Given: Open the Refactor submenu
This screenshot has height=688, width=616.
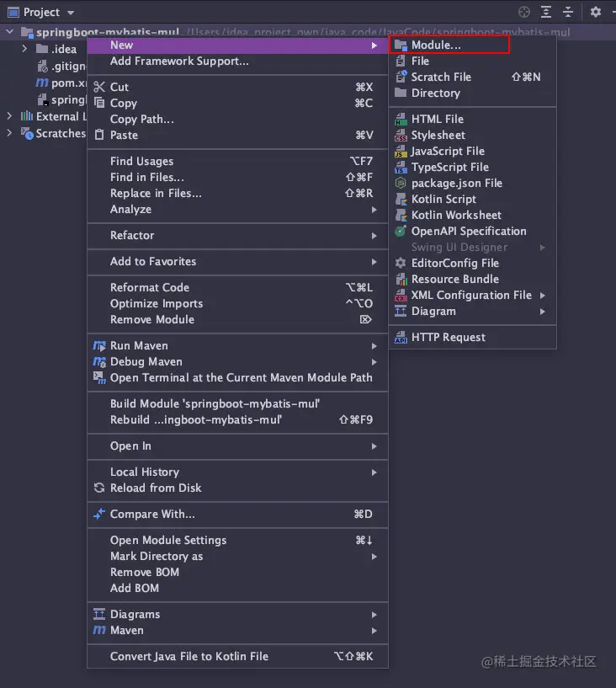Looking at the screenshot, I should tap(237, 235).
